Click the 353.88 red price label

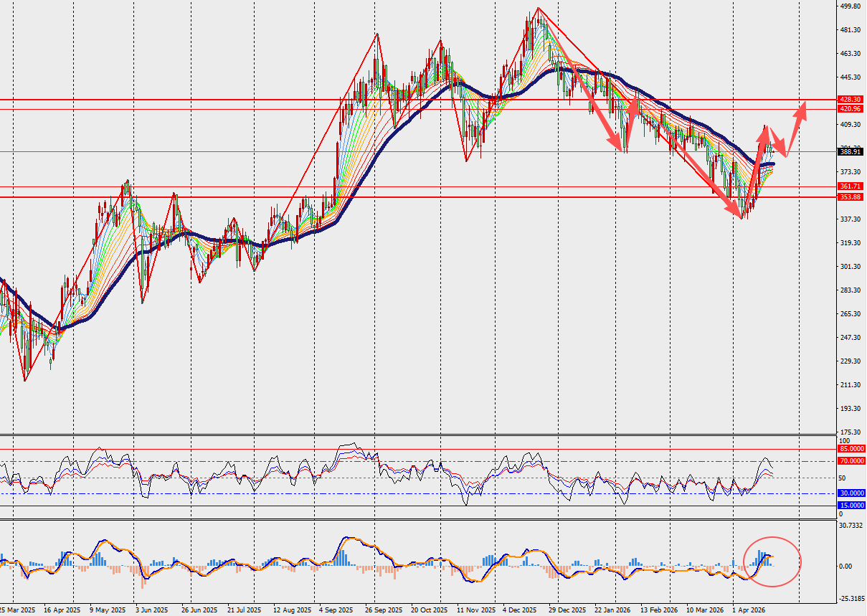pyautogui.click(x=849, y=196)
